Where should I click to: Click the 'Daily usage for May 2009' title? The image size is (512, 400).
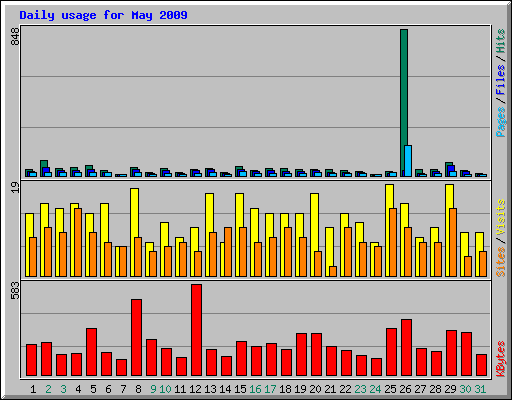click(103, 15)
